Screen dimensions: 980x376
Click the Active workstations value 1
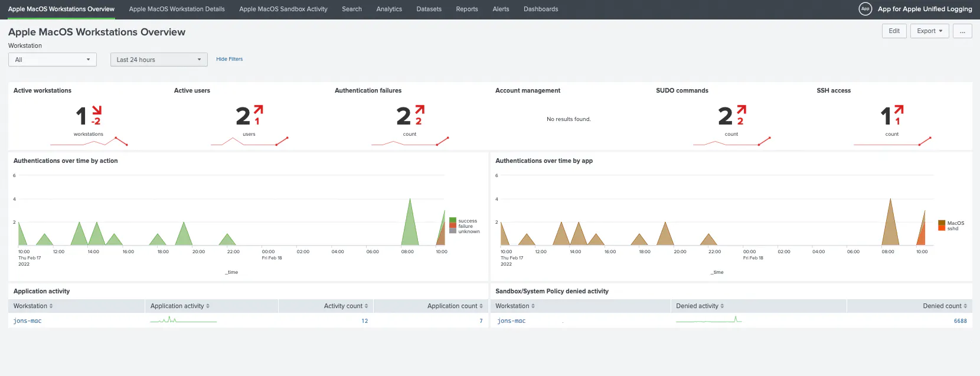coord(81,116)
